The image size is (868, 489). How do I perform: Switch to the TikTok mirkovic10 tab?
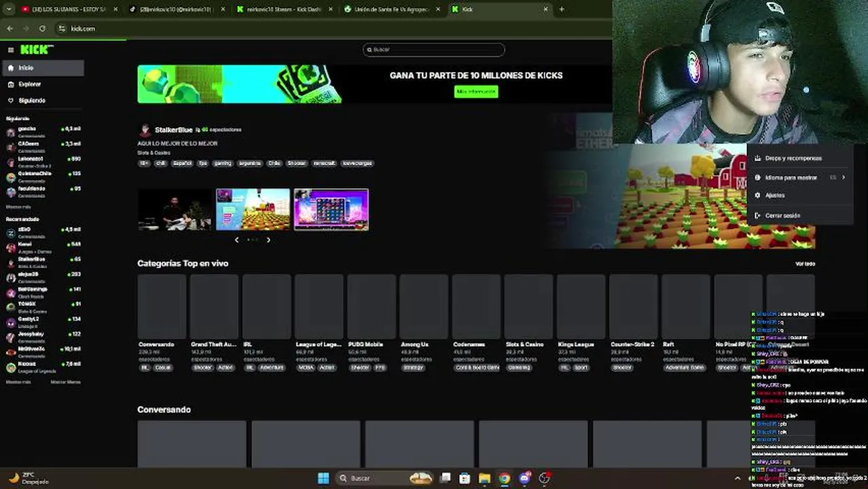click(178, 10)
